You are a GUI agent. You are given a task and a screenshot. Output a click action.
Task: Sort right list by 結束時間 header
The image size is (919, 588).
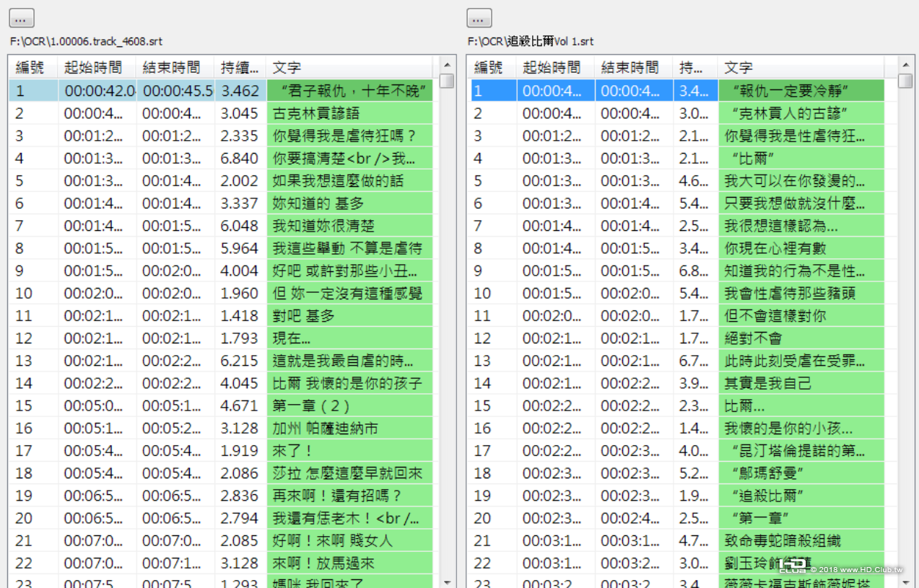634,68
